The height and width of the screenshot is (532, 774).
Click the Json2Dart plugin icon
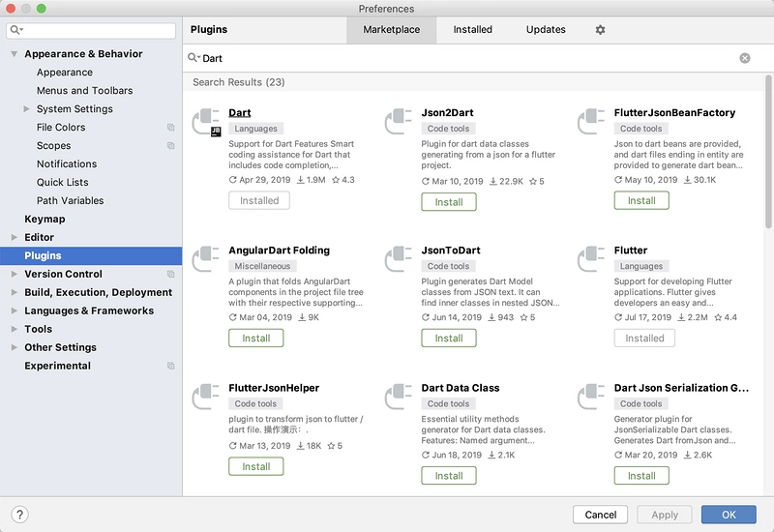399,122
